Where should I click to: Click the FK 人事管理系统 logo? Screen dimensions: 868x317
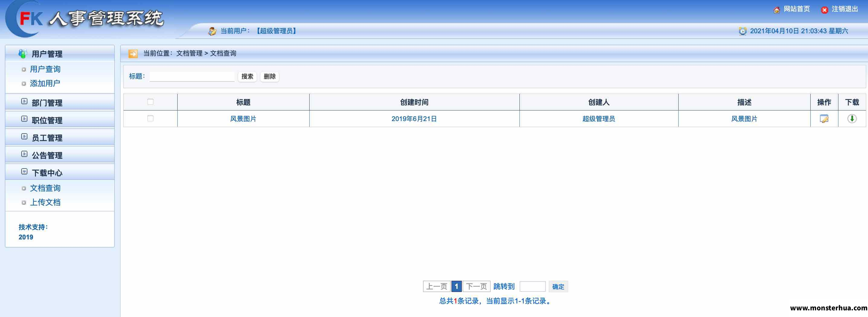point(85,19)
